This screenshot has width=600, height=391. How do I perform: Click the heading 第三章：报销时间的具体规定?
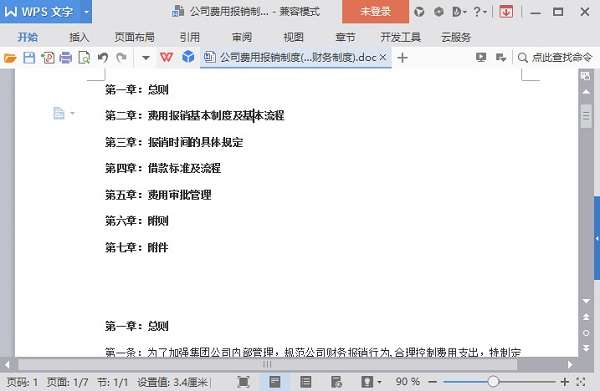pos(174,142)
